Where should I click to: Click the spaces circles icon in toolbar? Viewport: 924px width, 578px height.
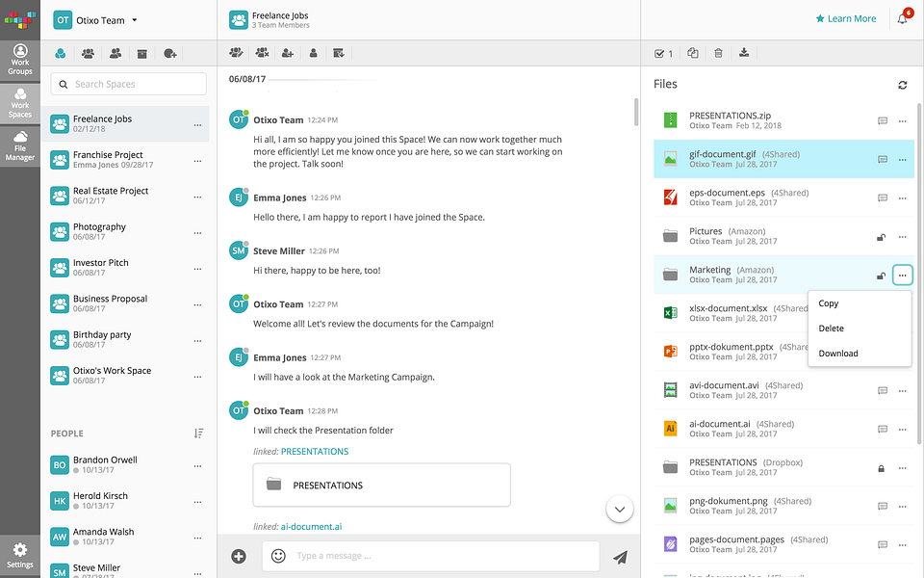click(x=60, y=54)
